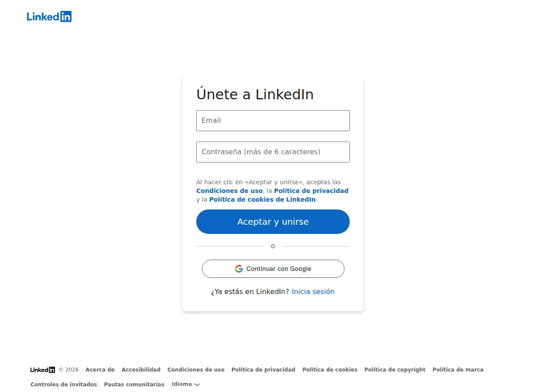Select Continuar con Google button
The width and height of the screenshot is (546, 392).
click(x=273, y=269)
